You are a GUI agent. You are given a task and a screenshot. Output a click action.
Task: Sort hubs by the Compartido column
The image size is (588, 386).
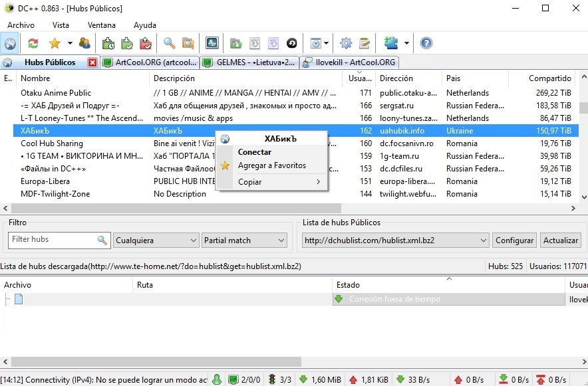pyautogui.click(x=543, y=78)
